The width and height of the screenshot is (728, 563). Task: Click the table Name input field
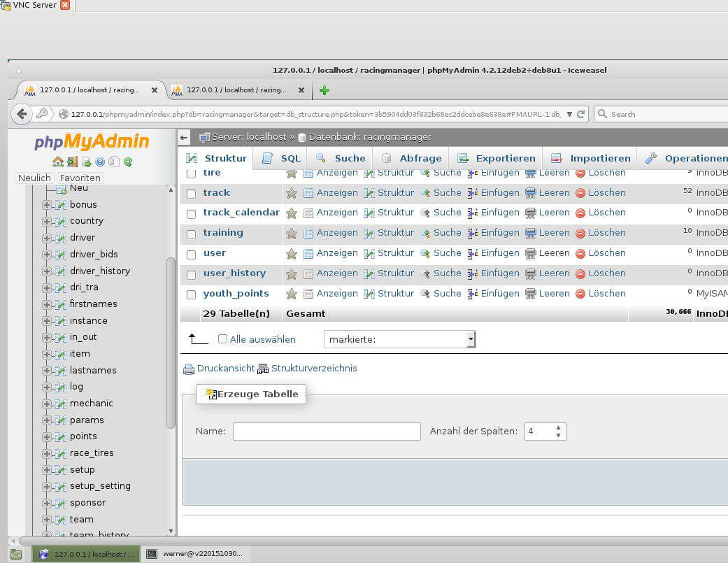327,432
